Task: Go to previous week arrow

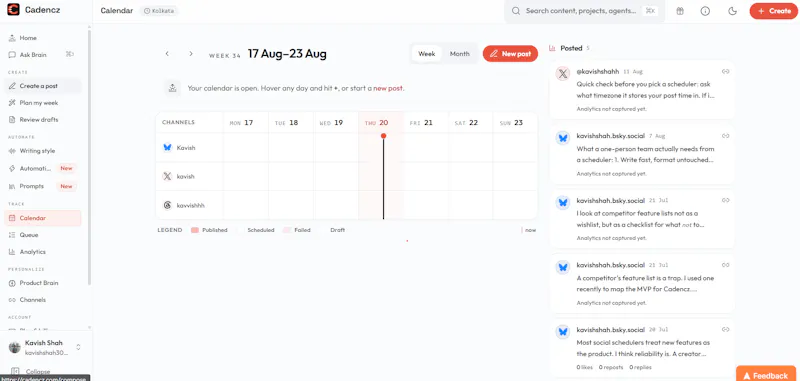Action: [x=167, y=54]
